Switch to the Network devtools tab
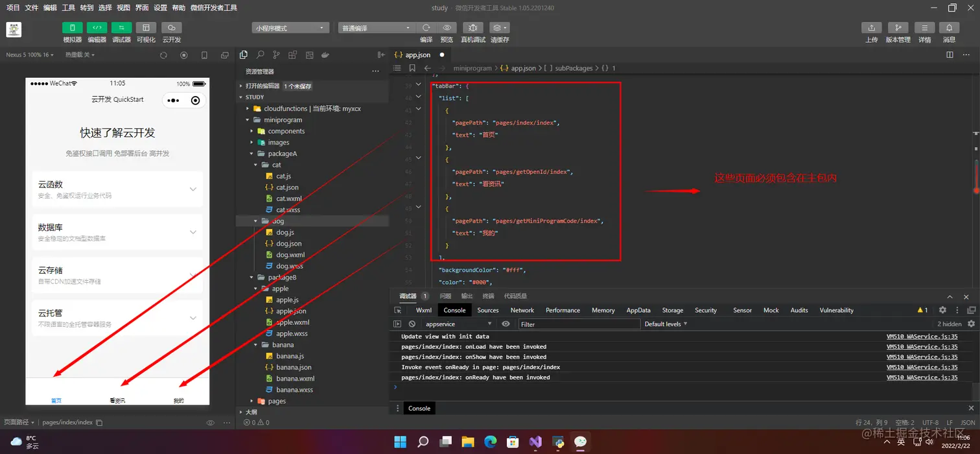 [522, 310]
